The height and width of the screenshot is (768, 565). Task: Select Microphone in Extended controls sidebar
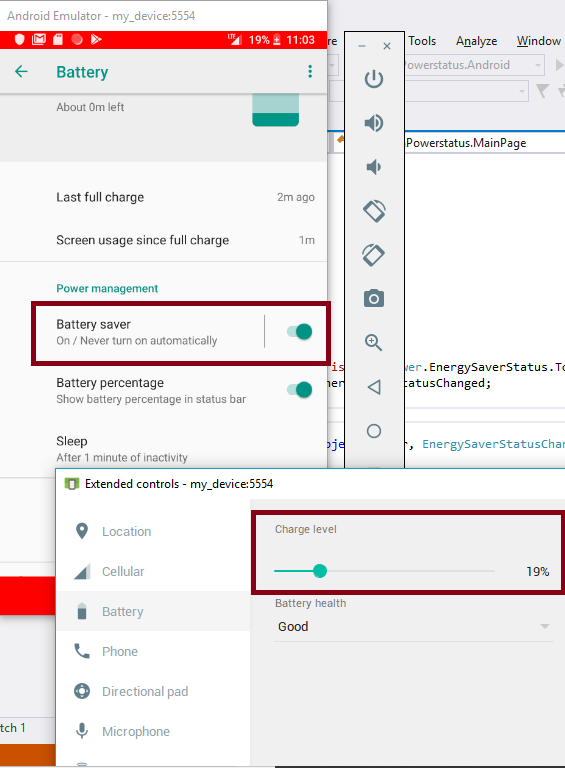tap(153, 731)
